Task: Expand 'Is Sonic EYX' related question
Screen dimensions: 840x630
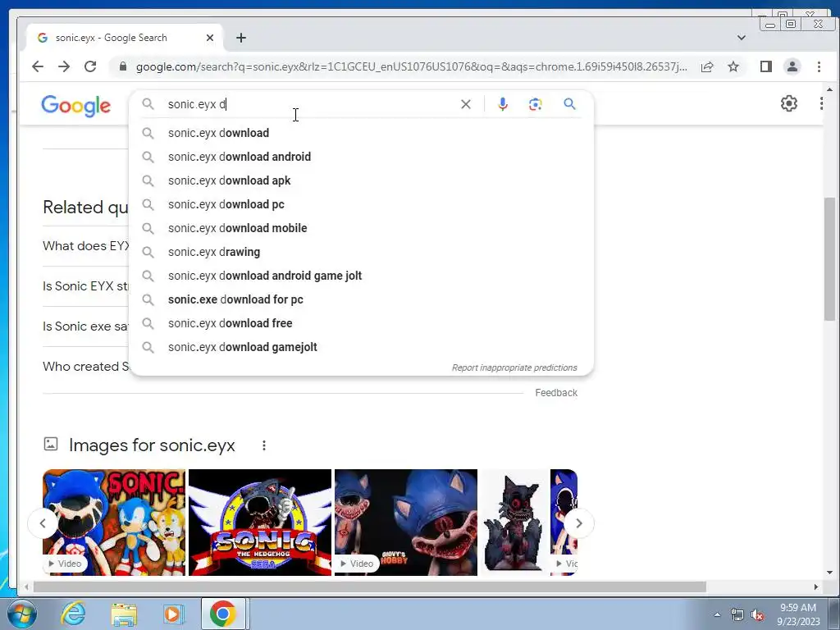Action: point(85,286)
